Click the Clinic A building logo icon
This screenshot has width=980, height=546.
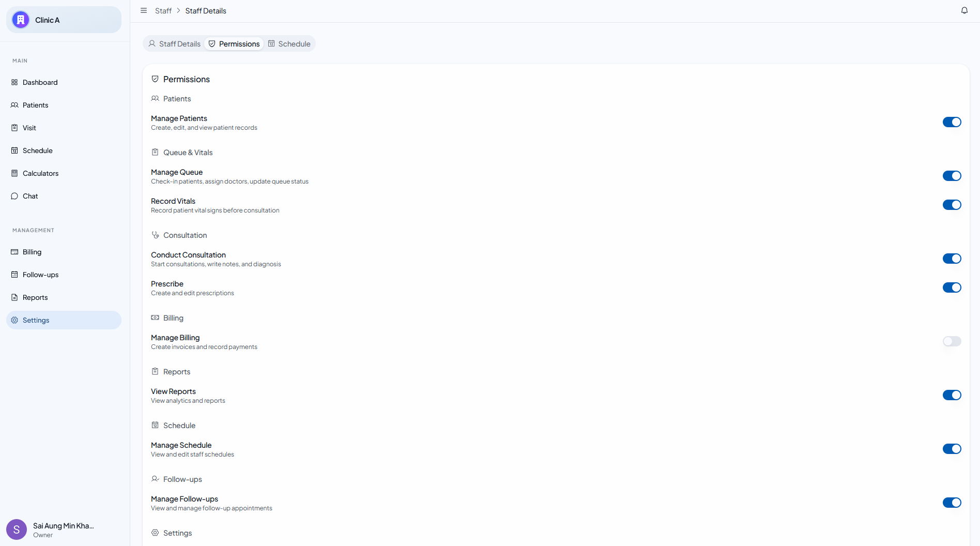point(21,20)
